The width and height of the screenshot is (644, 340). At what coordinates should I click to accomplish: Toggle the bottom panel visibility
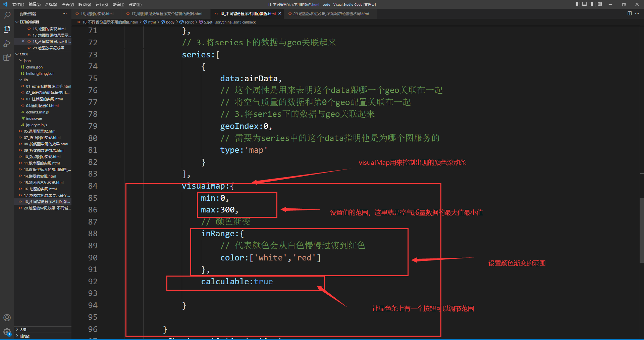584,4
